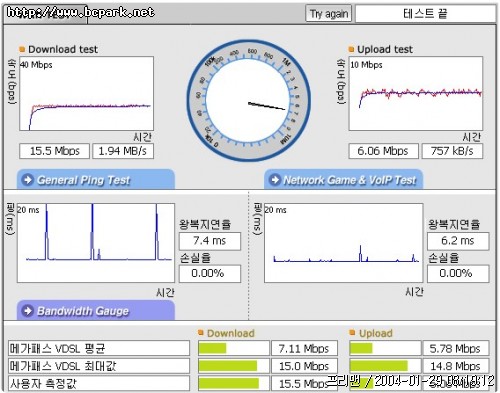
Task: Click the speedometer dial gauge
Action: (249, 101)
